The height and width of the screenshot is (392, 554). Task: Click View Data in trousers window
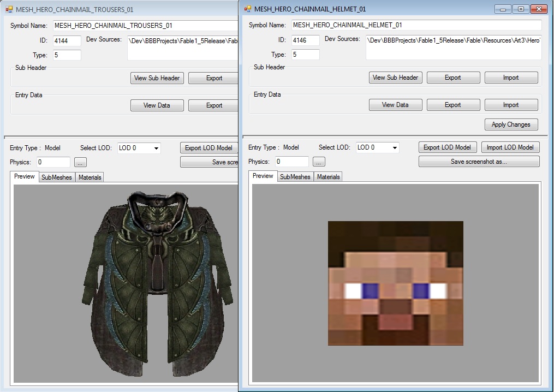click(157, 105)
